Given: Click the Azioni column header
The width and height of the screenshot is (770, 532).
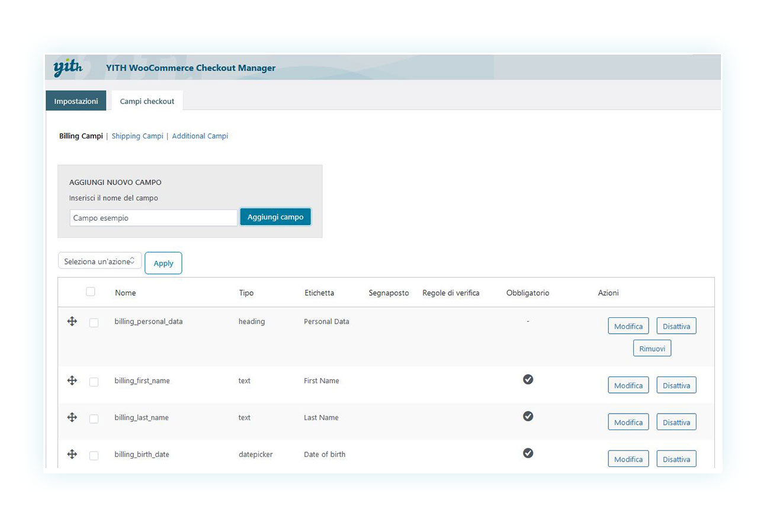Looking at the screenshot, I should point(608,293).
